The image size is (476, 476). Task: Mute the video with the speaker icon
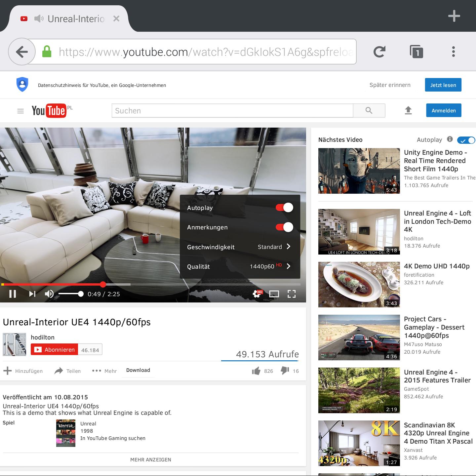pos(49,294)
